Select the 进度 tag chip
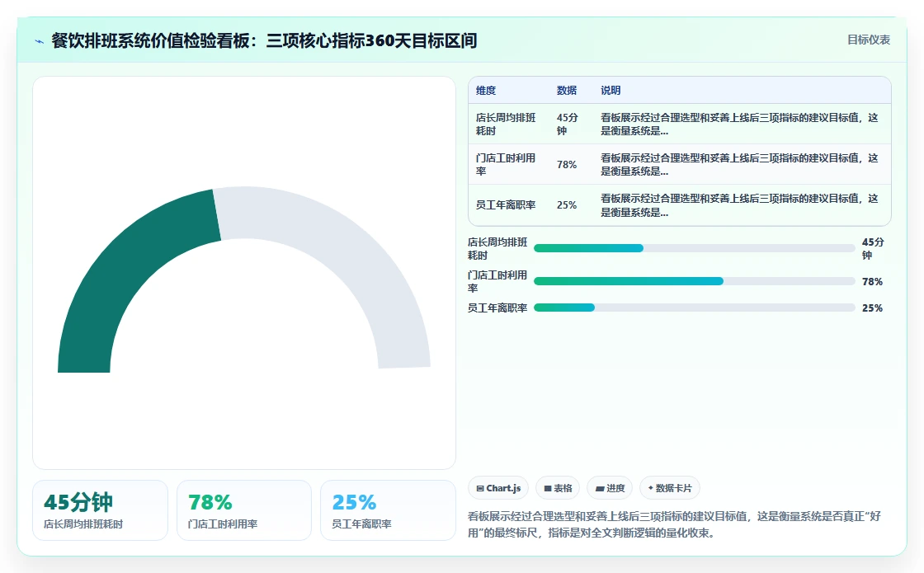The width and height of the screenshot is (924, 573). (x=610, y=488)
